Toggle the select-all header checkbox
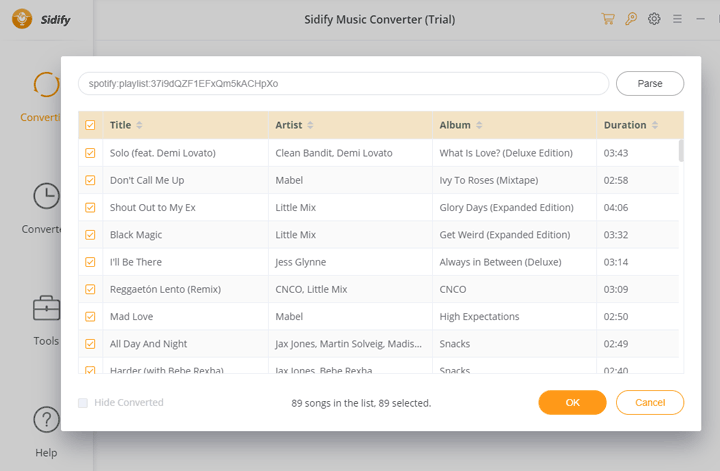The height and width of the screenshot is (471, 720). [x=90, y=125]
